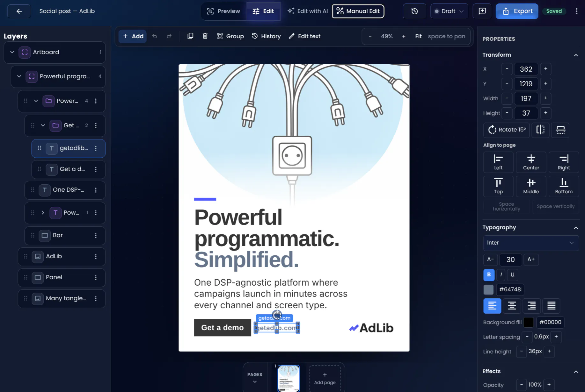Click drag handle of One DSP layer
The height and width of the screenshot is (392, 585).
33,190
